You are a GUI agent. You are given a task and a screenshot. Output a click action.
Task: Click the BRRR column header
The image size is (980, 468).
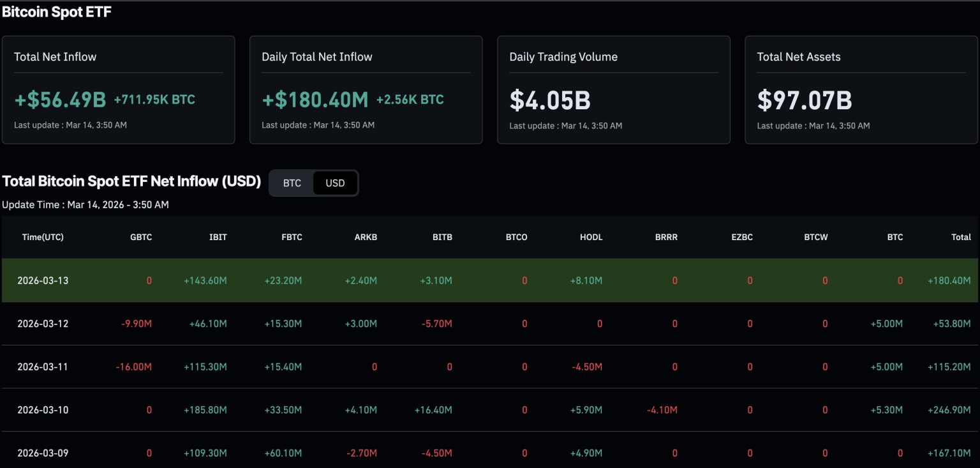pos(666,237)
